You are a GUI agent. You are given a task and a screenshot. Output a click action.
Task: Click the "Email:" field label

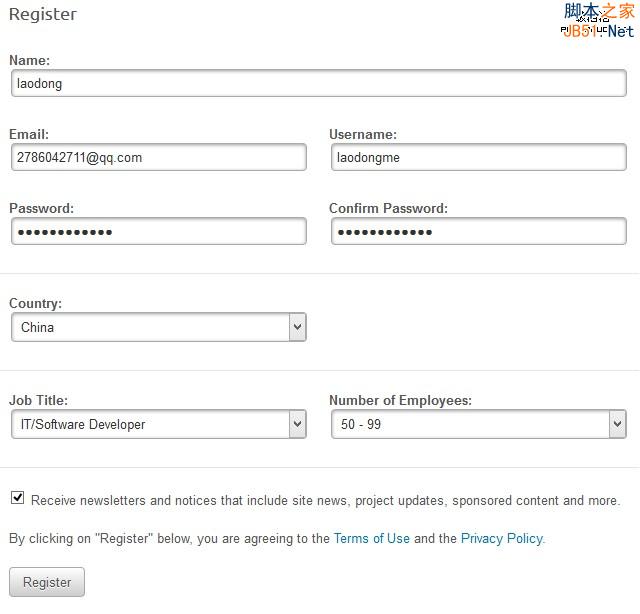click(29, 134)
